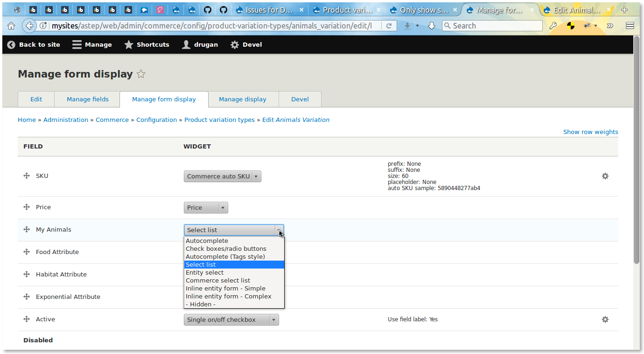The image size is (644, 354).
Task: Open the Single on/off checkbox widget dropdown
Action: pos(231,319)
